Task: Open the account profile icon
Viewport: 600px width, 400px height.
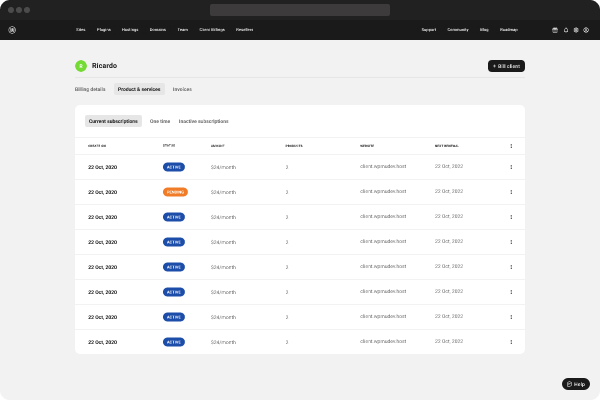Action: [x=586, y=30]
